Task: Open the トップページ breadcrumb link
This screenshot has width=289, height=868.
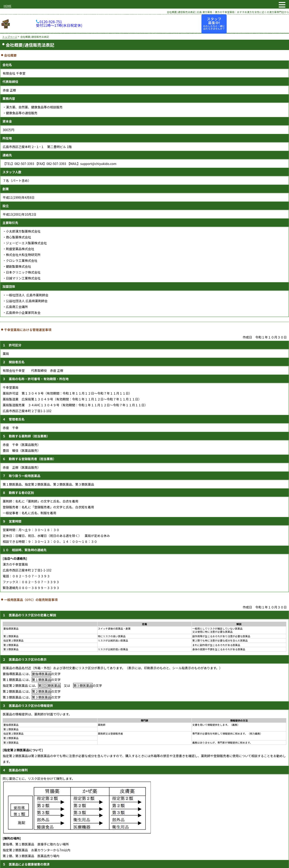Action: point(10,37)
